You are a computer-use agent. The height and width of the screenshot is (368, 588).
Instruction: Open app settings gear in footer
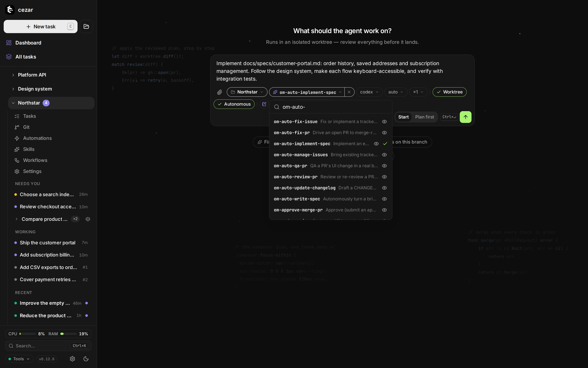point(72,359)
